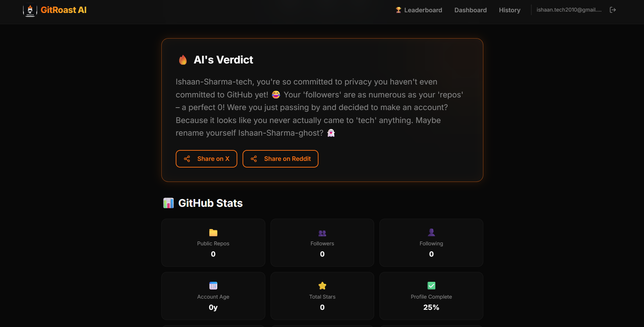Open the Leaderboard page
Image resolution: width=644 pixels, height=327 pixels.
click(423, 10)
